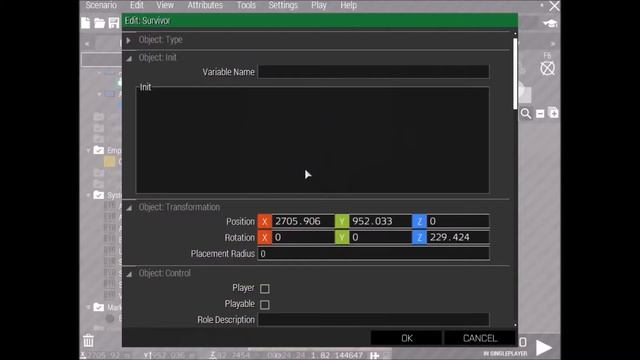
Task: Confirm changes with the OK button
Action: 406,338
